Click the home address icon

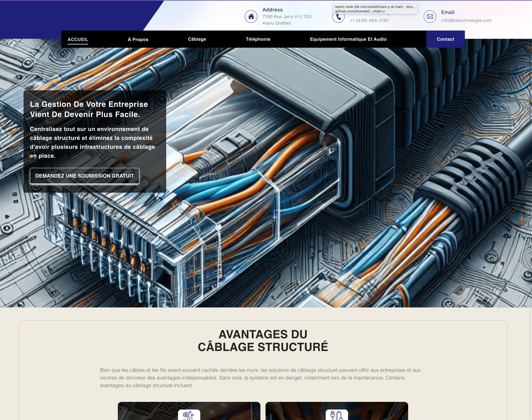coord(251,17)
